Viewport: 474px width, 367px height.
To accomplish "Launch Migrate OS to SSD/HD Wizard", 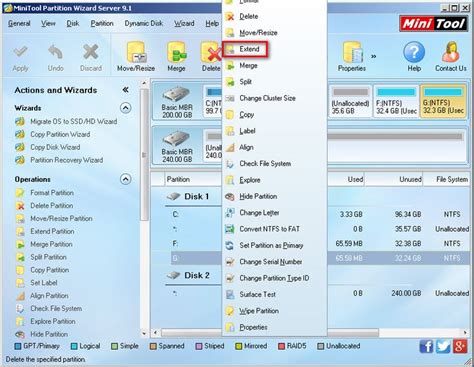I will [66, 121].
